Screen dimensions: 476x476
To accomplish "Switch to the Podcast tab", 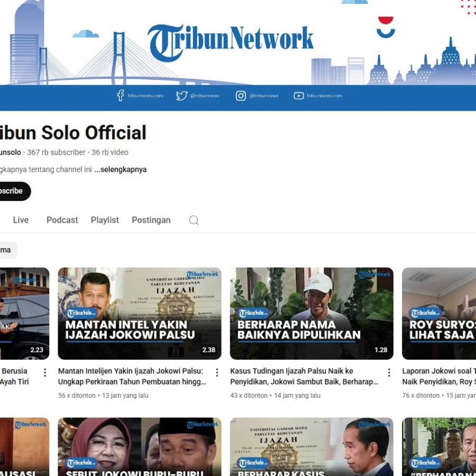I will point(62,220).
